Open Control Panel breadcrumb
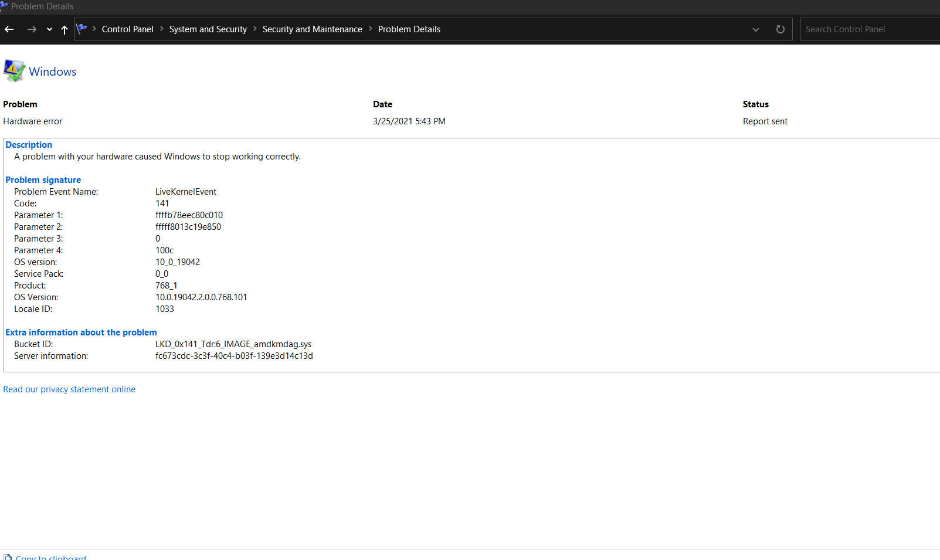Image resolution: width=940 pixels, height=560 pixels. point(127,29)
